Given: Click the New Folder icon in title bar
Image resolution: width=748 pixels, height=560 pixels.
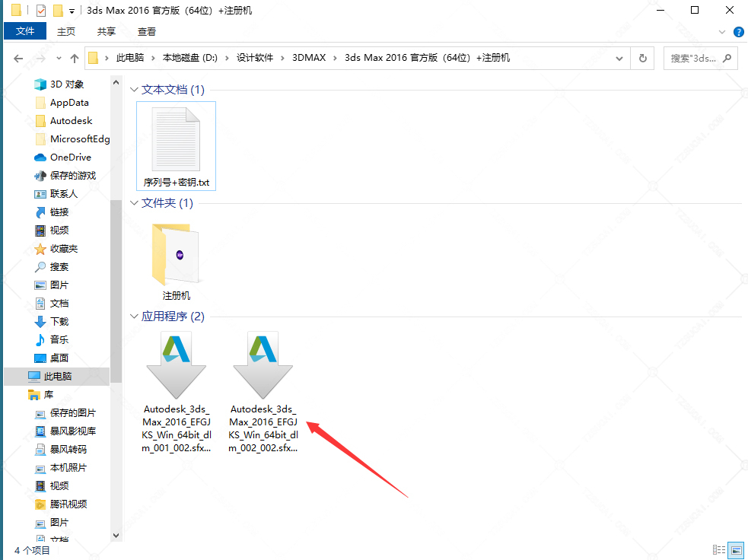Looking at the screenshot, I should click(58, 10).
